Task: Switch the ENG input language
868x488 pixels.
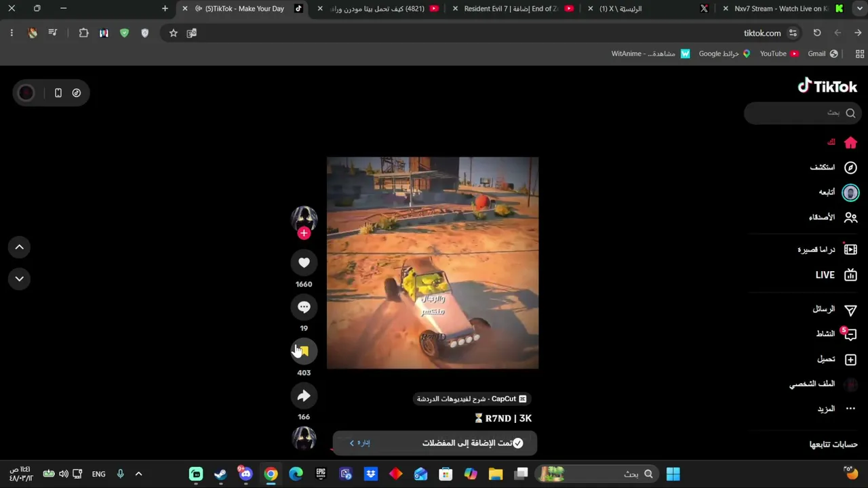Action: pyautogui.click(x=98, y=474)
